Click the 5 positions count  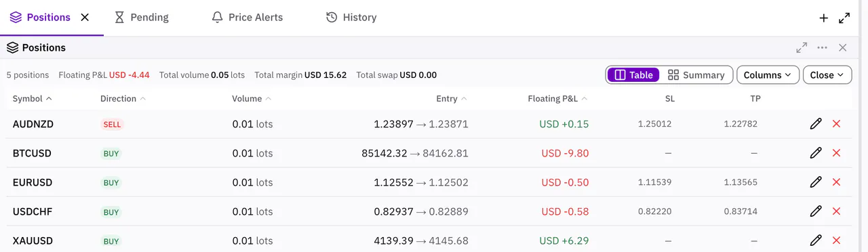coord(28,75)
